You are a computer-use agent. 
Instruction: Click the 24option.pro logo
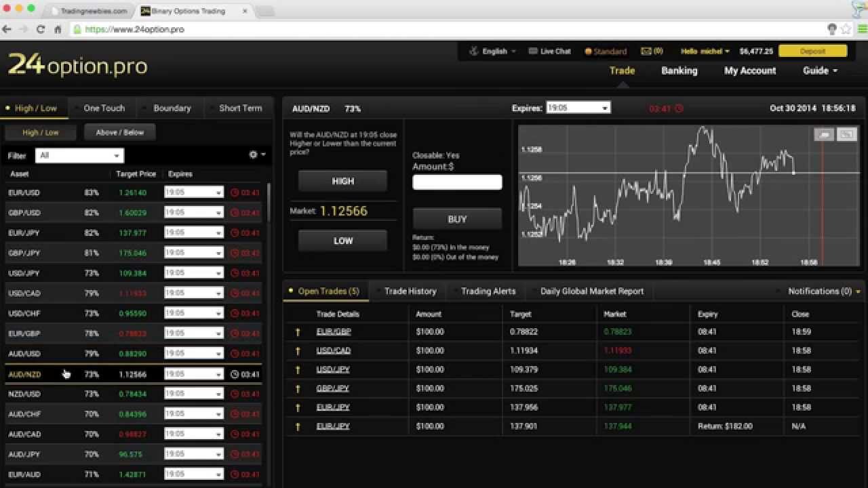77,66
